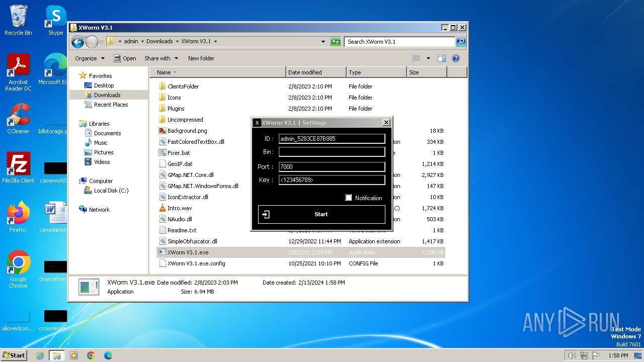This screenshot has height=362, width=644.
Task: Click the Key field with <123456789>
Action: 332,179
